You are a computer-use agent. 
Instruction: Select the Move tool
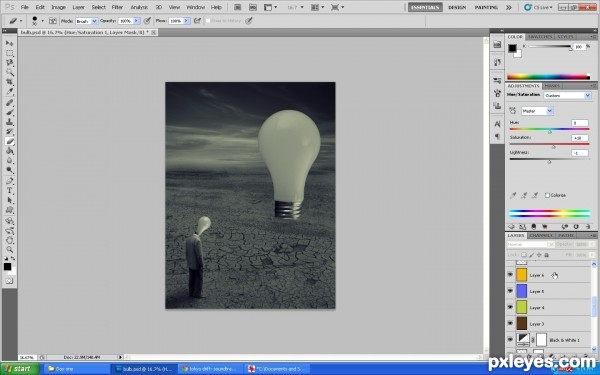10,43
